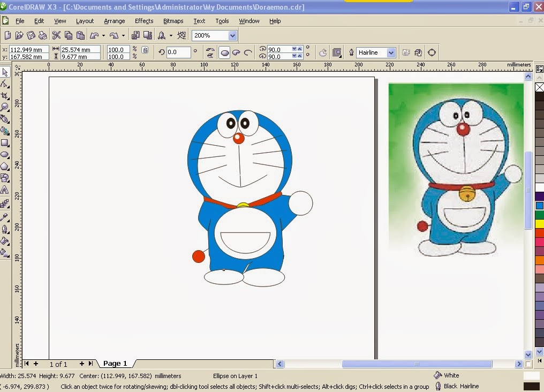This screenshot has height=392, width=544.
Task: Expand the Application Launcher dropdown arrow
Action: point(171,35)
